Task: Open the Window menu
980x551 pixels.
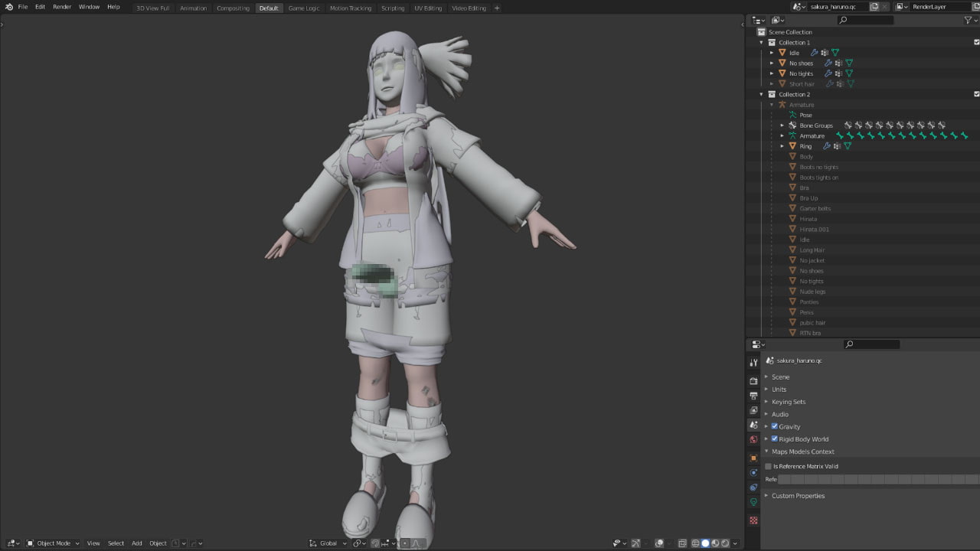Action: click(x=89, y=7)
